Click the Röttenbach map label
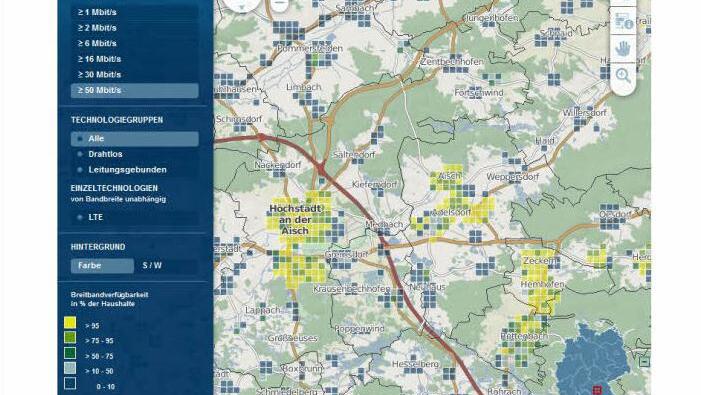 coord(523,336)
